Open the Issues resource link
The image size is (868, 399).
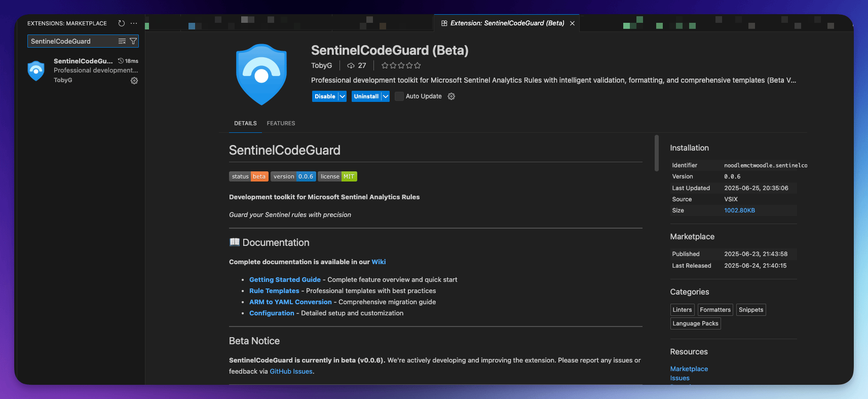click(680, 378)
